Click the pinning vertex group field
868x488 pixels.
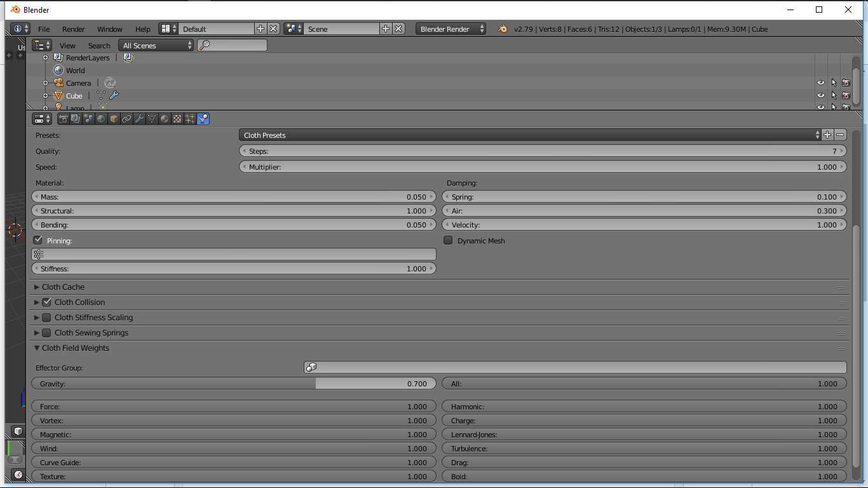coord(234,254)
